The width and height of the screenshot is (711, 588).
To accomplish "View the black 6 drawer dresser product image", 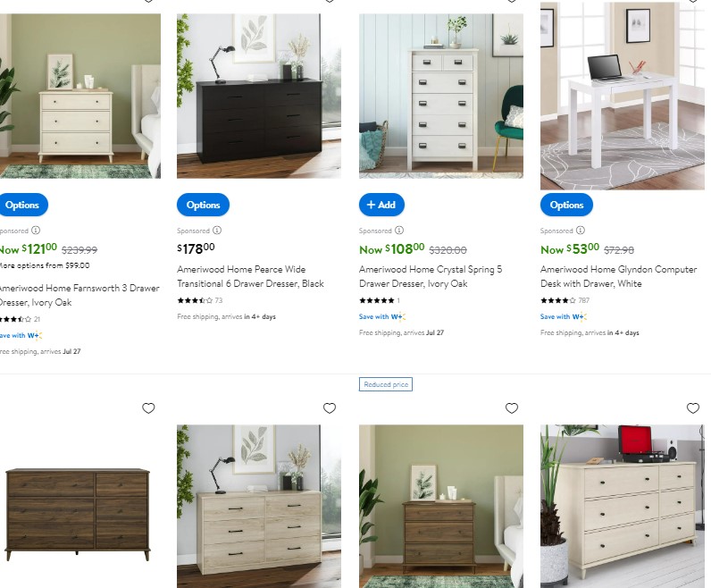I will [x=259, y=96].
